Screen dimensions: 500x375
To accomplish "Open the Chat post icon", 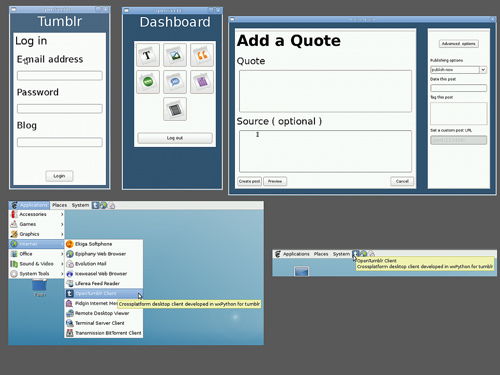I will (x=175, y=82).
